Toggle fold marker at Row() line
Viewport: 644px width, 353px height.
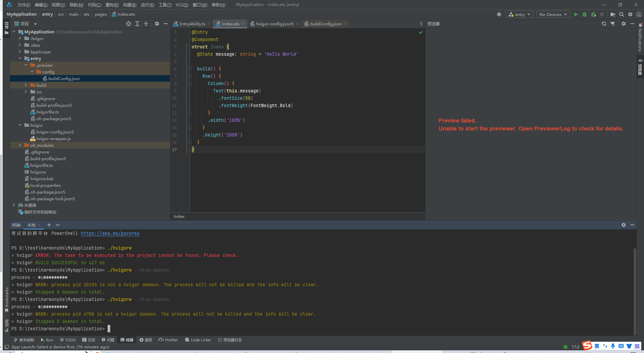190,76
